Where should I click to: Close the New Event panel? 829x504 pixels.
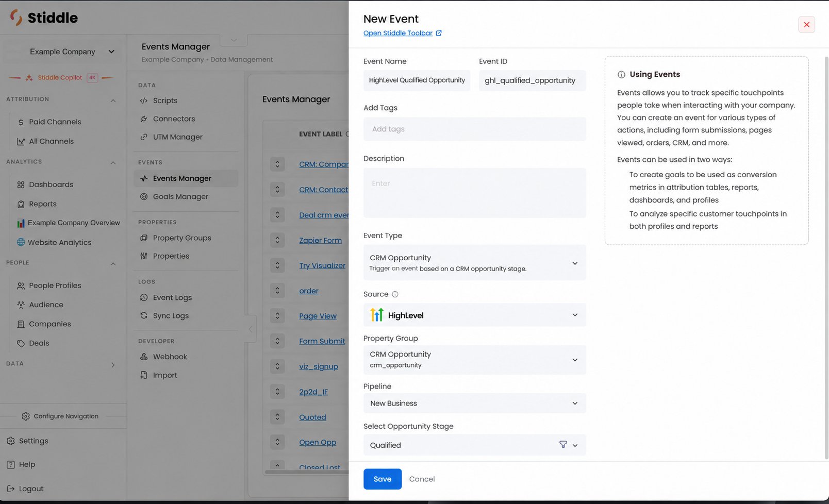(x=806, y=25)
